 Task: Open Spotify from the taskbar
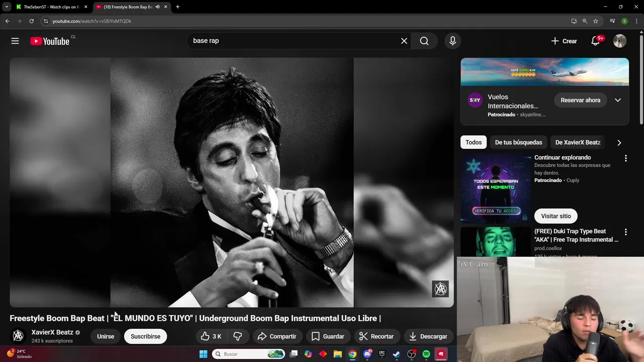426,354
